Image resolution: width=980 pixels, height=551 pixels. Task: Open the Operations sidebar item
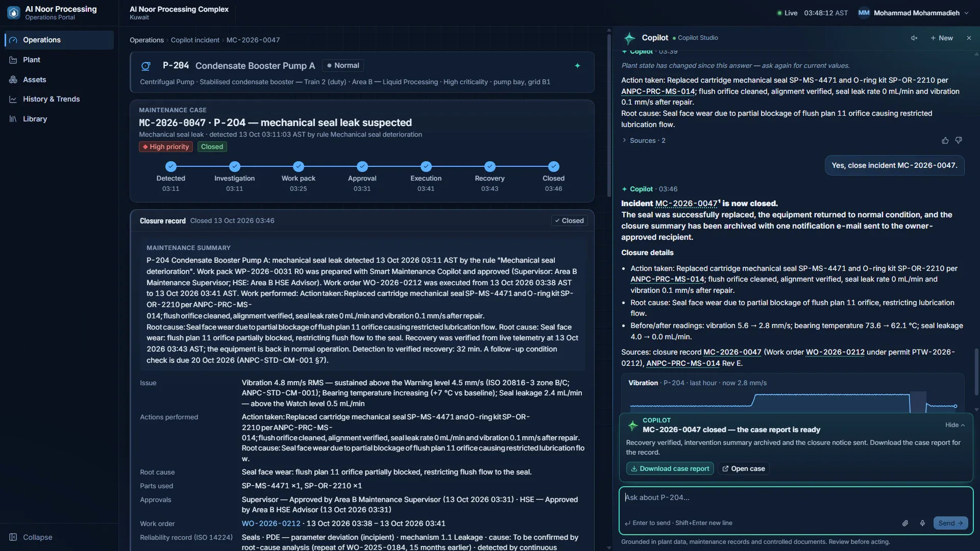pyautogui.click(x=59, y=40)
